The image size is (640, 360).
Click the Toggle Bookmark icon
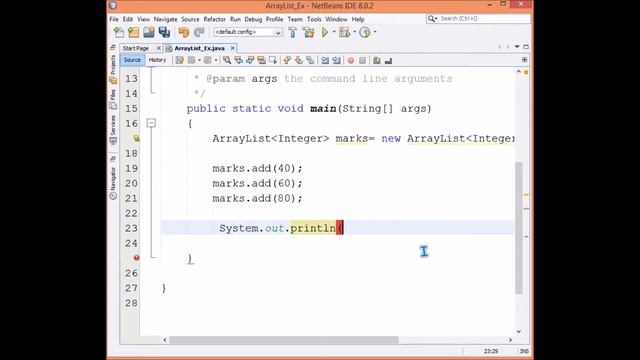310,60
